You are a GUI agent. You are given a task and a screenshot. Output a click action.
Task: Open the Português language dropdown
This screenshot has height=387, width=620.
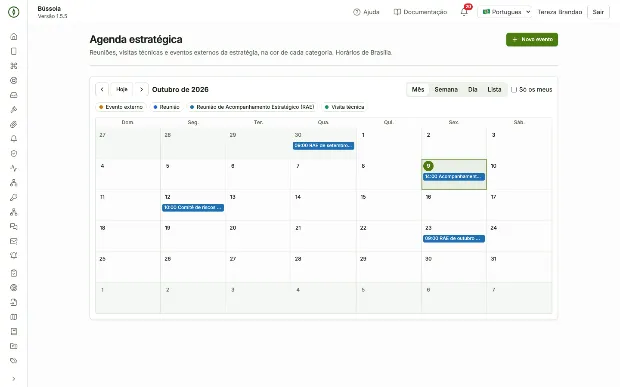pos(506,12)
